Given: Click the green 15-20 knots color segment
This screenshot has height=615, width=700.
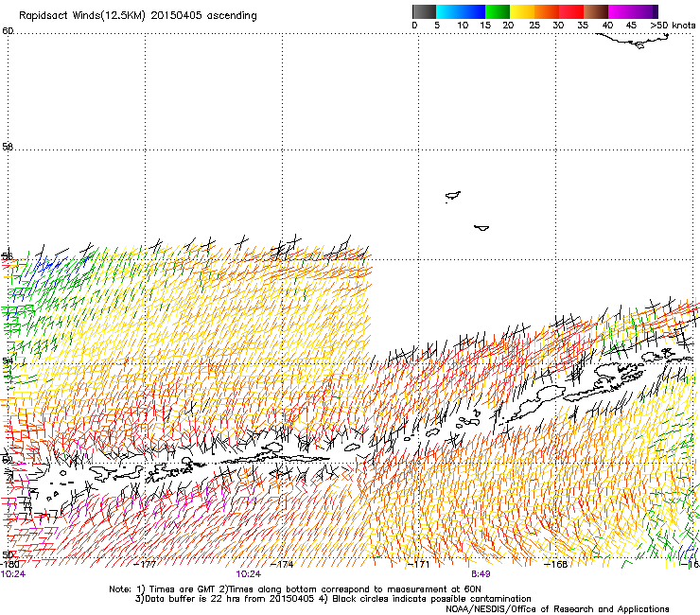Looking at the screenshot, I should click(498, 11).
